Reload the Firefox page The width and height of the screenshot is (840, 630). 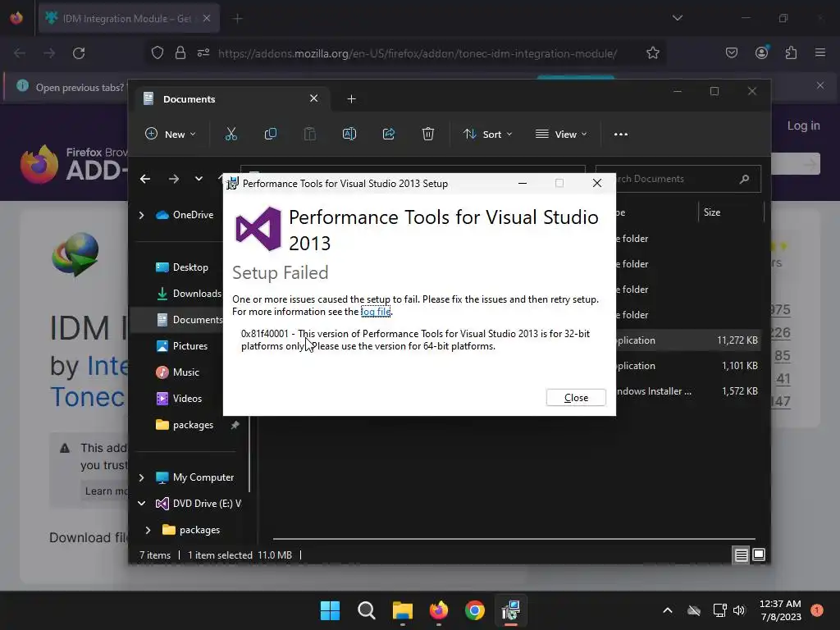[x=79, y=53]
